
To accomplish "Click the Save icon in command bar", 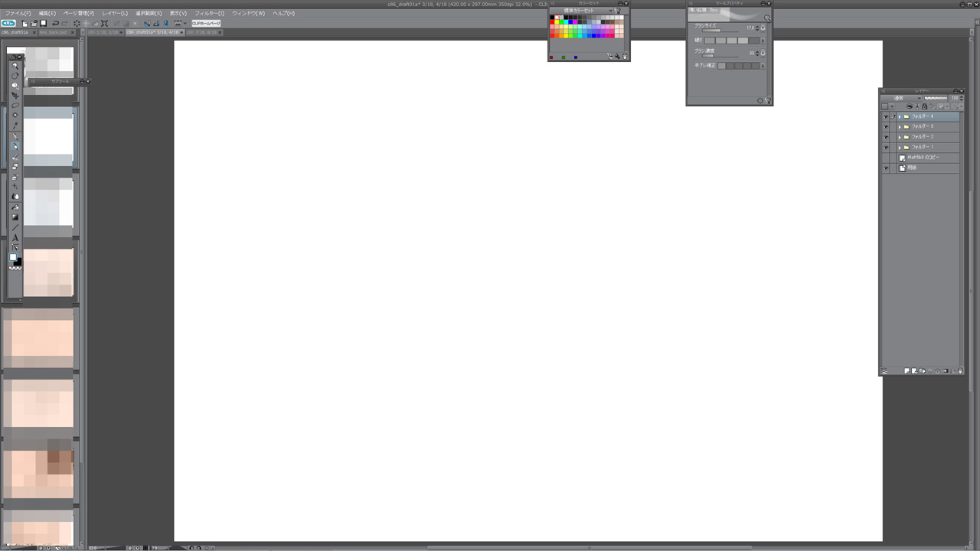I will click(x=44, y=24).
